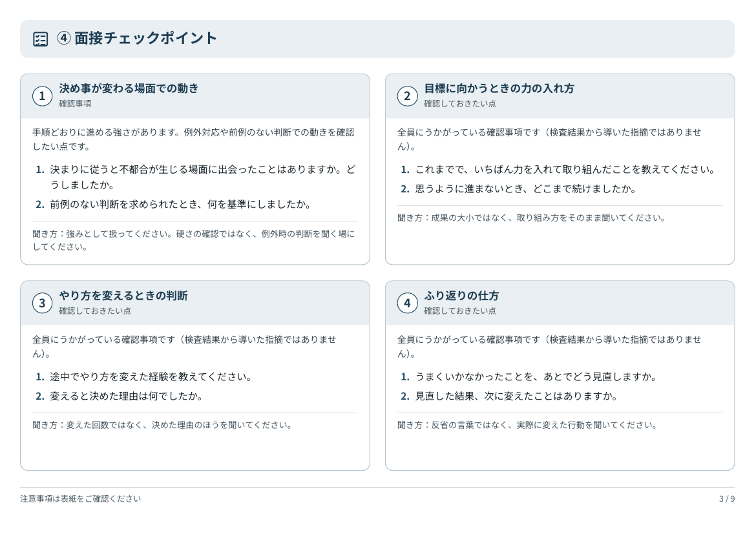
Task: Click question 変えると決めた理由は何でしたか
Action: click(126, 396)
